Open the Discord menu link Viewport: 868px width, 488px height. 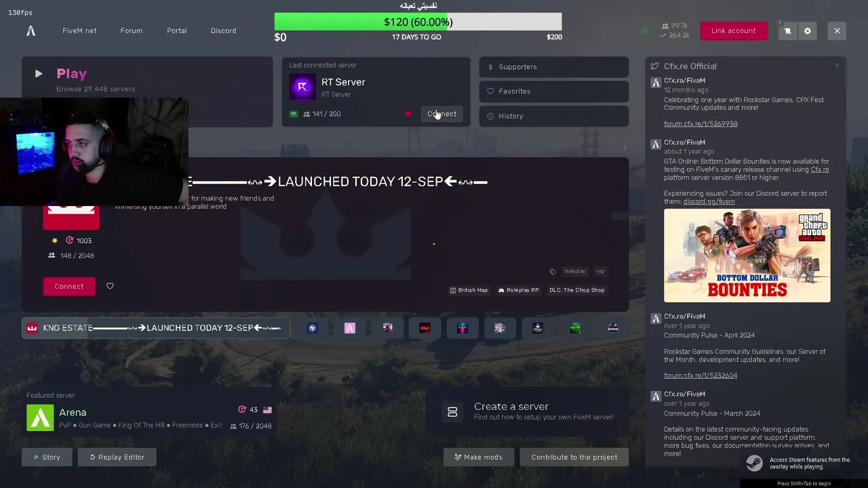[223, 30]
